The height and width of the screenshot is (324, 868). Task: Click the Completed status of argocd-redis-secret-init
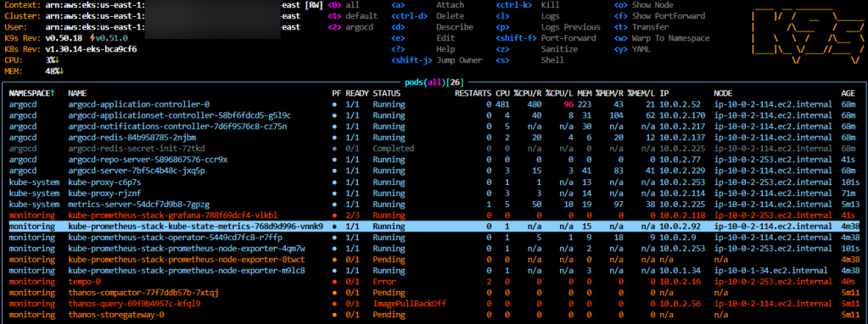coord(393,148)
